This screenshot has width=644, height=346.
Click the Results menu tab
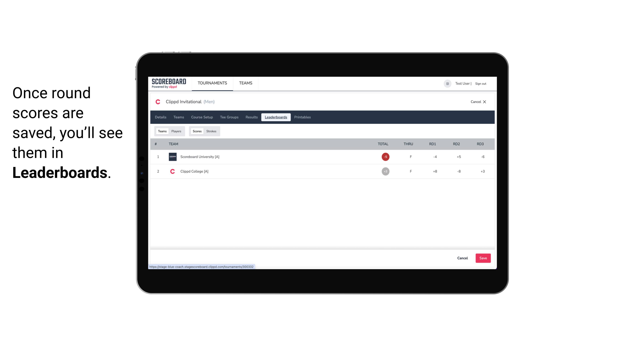point(251,117)
